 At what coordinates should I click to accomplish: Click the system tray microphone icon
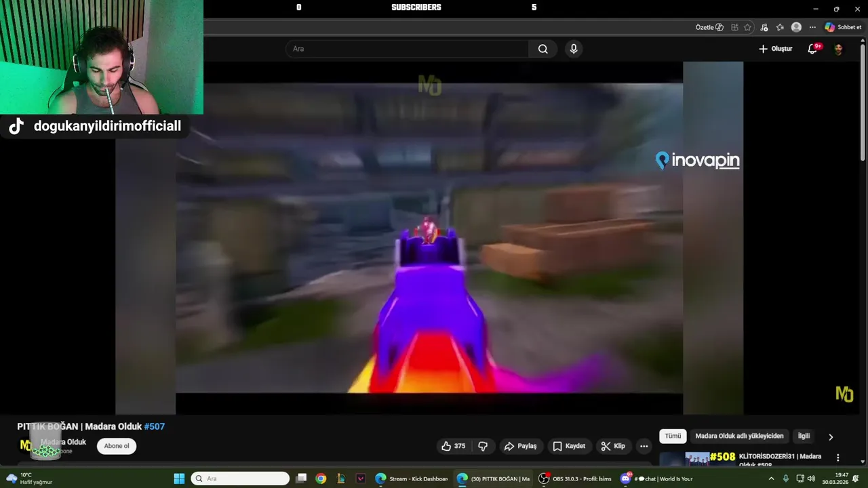[786, 479]
